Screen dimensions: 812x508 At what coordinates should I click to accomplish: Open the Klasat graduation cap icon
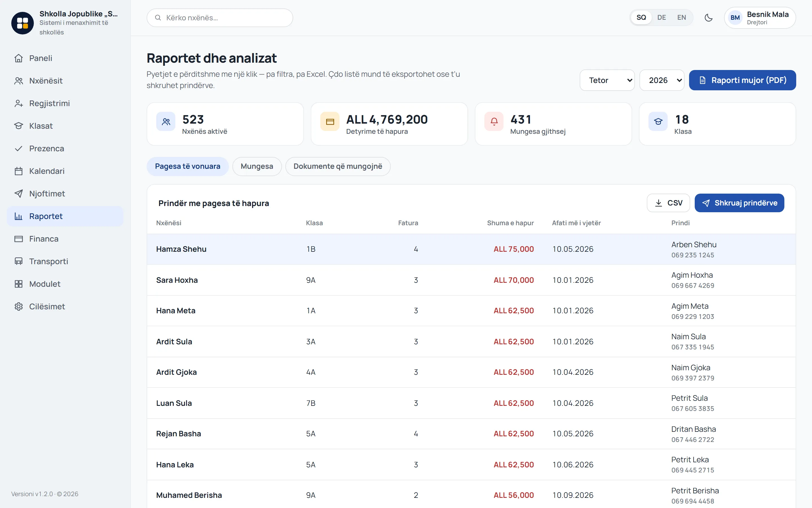tap(19, 126)
